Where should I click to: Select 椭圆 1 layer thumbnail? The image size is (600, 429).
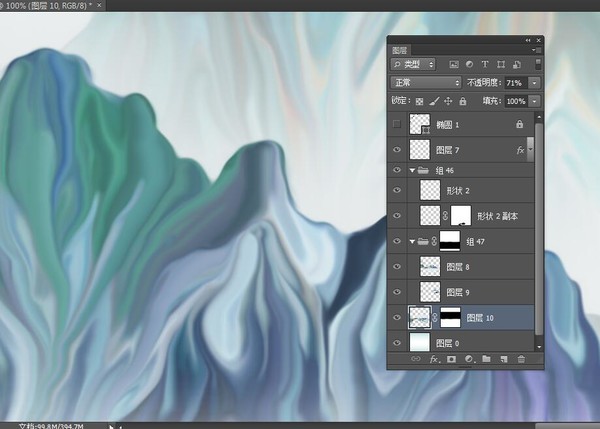click(420, 124)
